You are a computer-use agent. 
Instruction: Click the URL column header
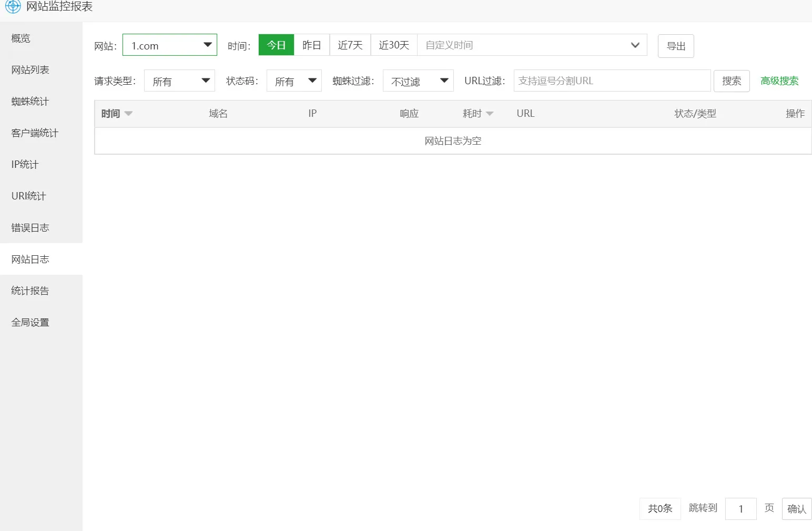(525, 114)
